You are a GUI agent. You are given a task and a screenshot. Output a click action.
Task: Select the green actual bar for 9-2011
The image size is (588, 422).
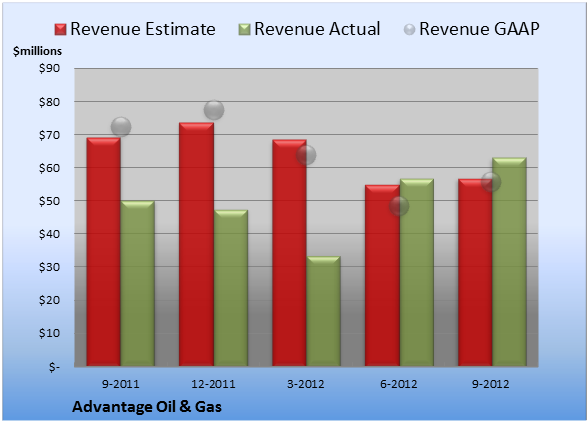pos(138,283)
